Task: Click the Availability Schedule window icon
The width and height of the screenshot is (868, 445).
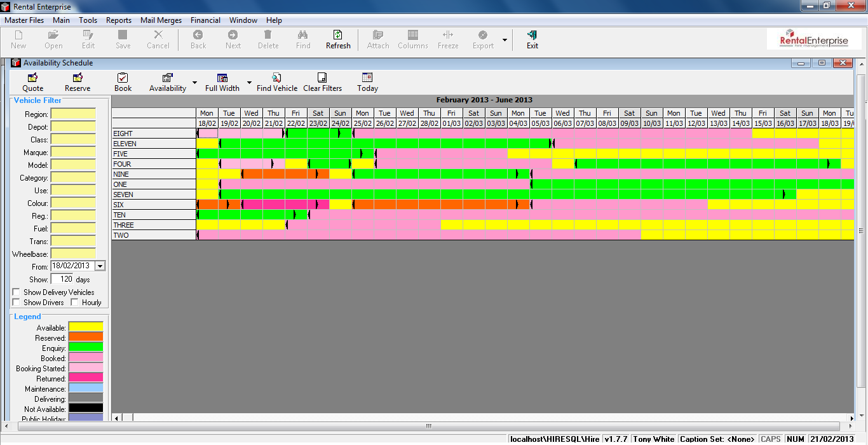Action: pos(16,63)
